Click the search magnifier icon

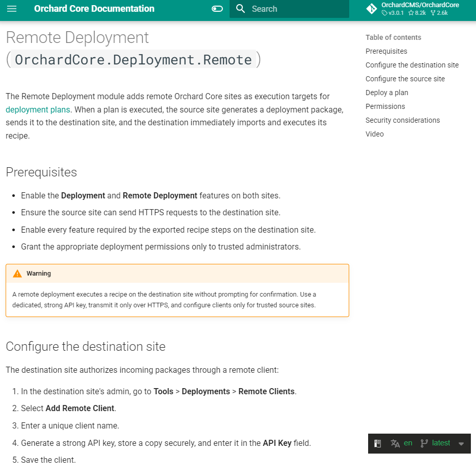pos(240,9)
